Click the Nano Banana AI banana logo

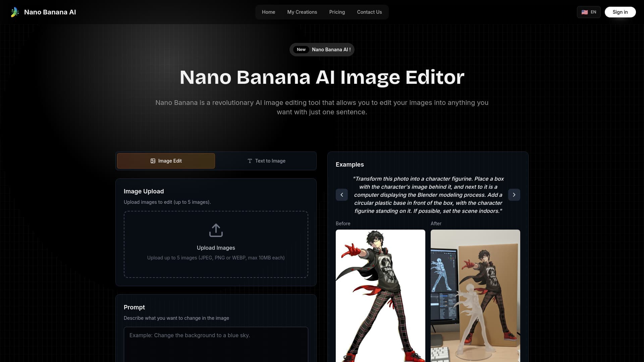pos(15,12)
